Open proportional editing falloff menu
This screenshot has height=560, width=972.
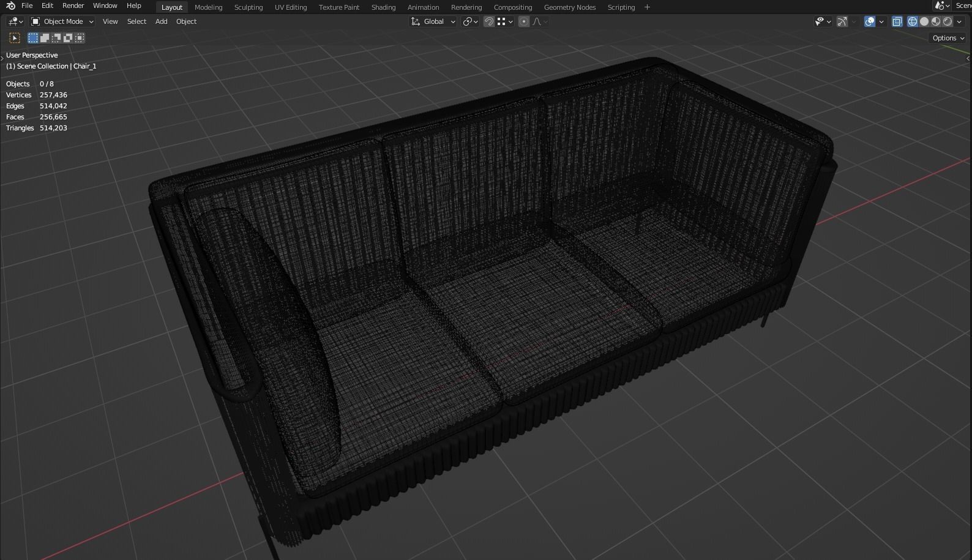click(540, 21)
